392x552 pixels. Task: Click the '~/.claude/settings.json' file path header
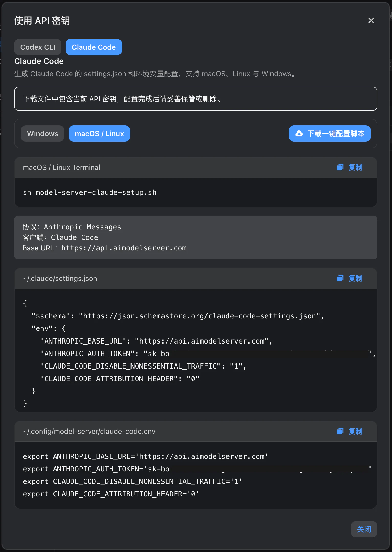pyautogui.click(x=60, y=278)
